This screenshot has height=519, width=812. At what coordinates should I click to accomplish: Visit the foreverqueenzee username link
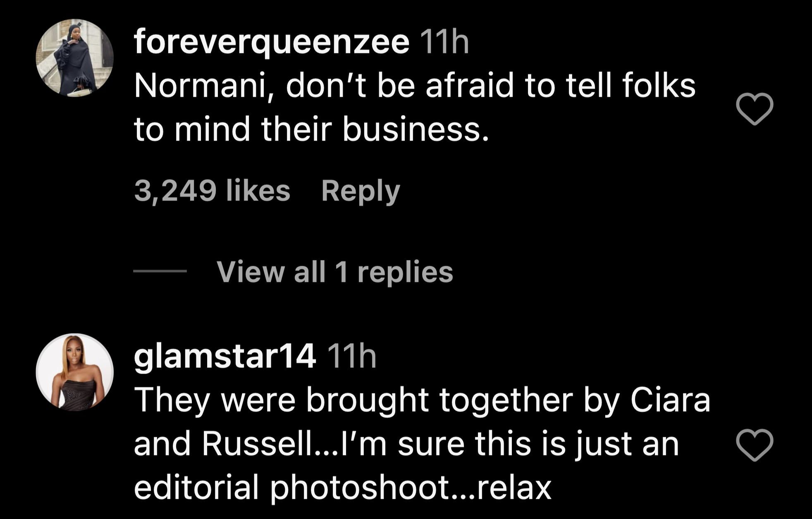click(x=272, y=42)
